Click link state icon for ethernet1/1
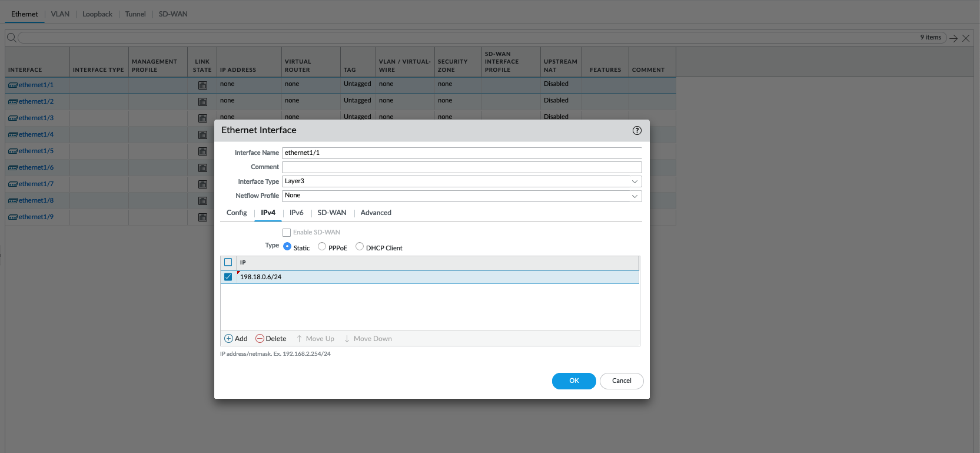Image resolution: width=980 pixels, height=453 pixels. click(x=202, y=85)
